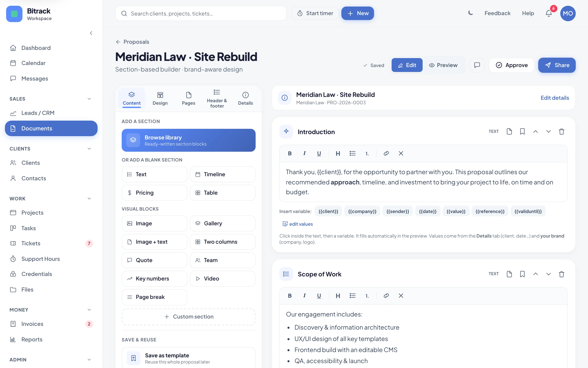
Task: Switch to the Design tab
Action: tap(160, 99)
